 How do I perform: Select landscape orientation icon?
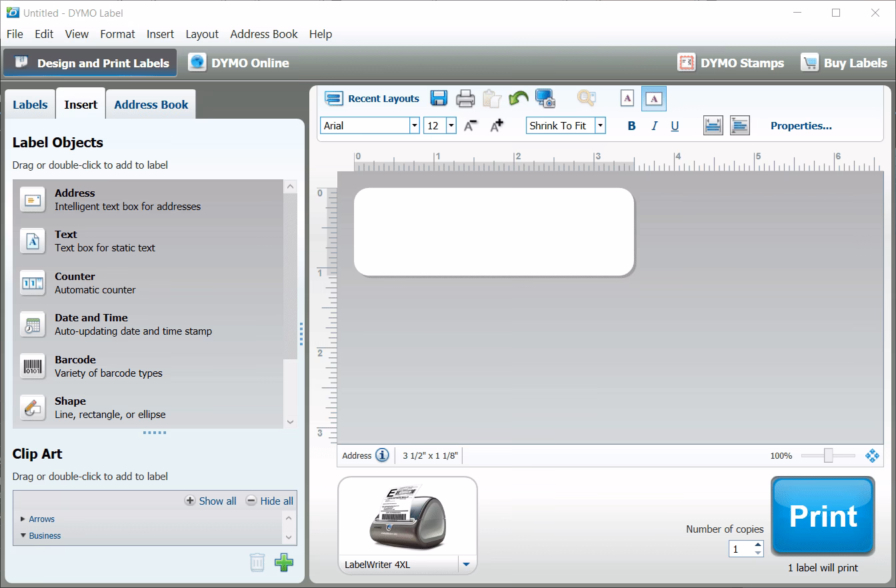pyautogui.click(x=654, y=99)
